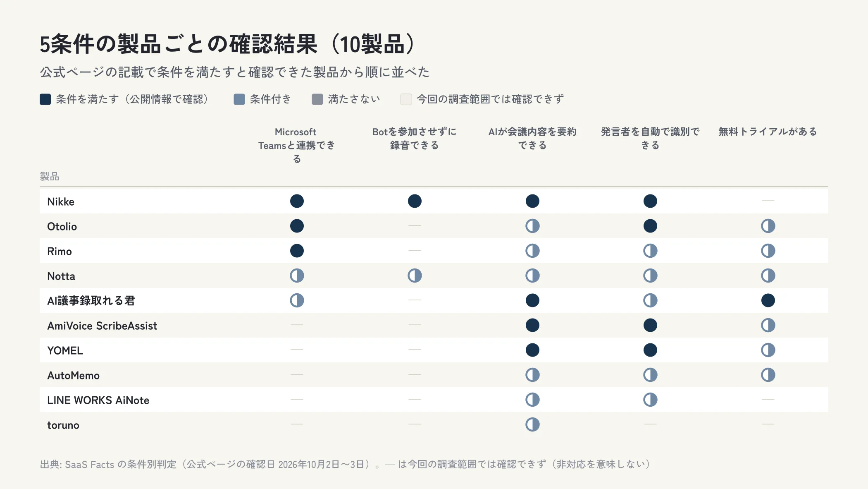The height and width of the screenshot is (489, 868).
Task: Click the '製品' column header label
Action: point(50,177)
